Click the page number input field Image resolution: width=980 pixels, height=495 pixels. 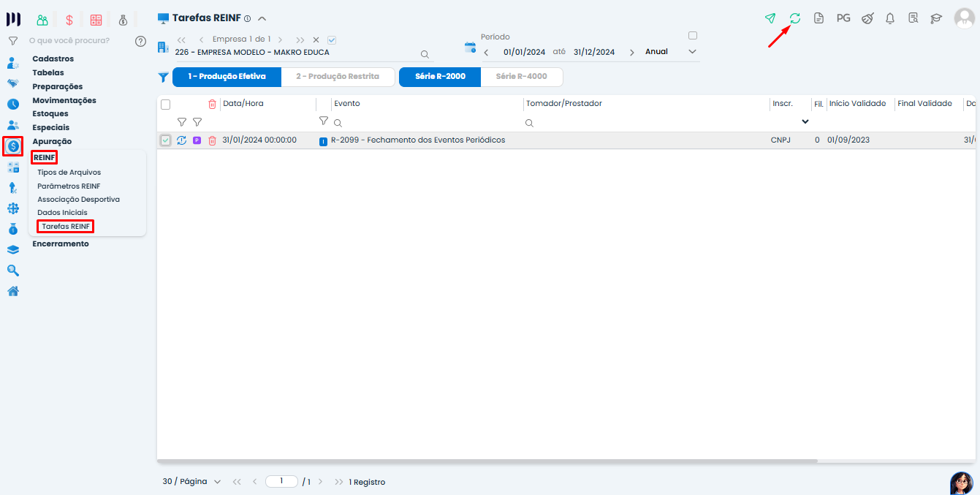281,482
